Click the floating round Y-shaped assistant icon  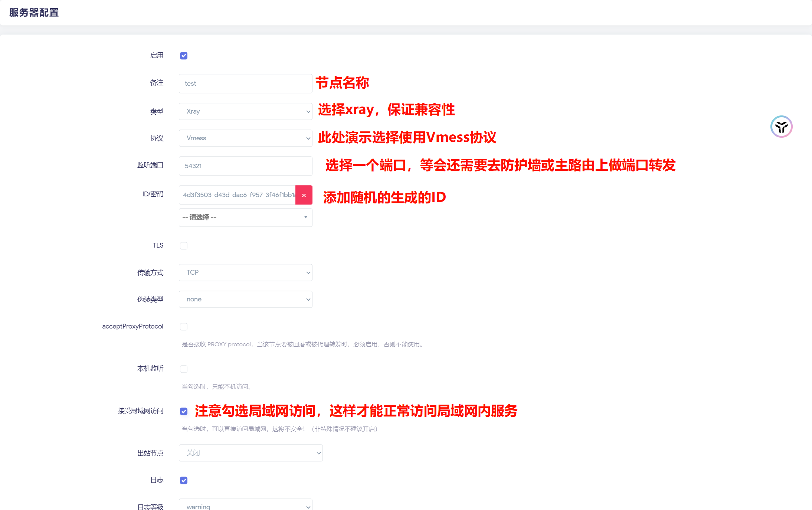pyautogui.click(x=781, y=127)
